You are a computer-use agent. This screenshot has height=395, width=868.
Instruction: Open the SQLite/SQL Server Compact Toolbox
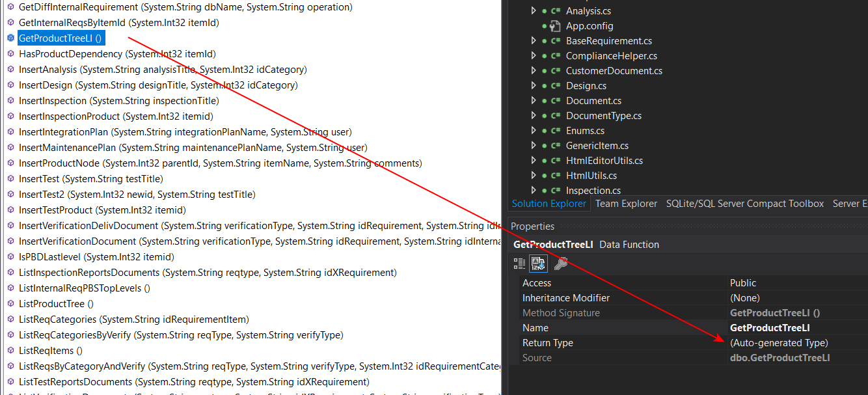click(x=744, y=203)
